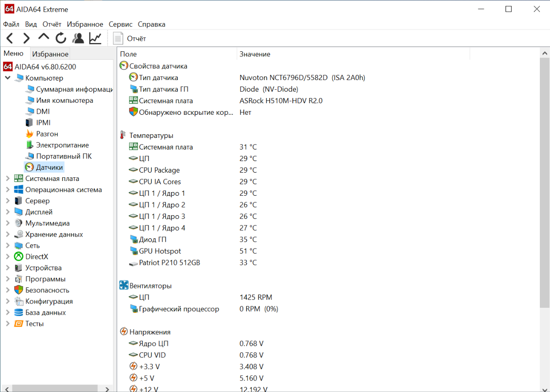Open the Файл menu

click(11, 24)
